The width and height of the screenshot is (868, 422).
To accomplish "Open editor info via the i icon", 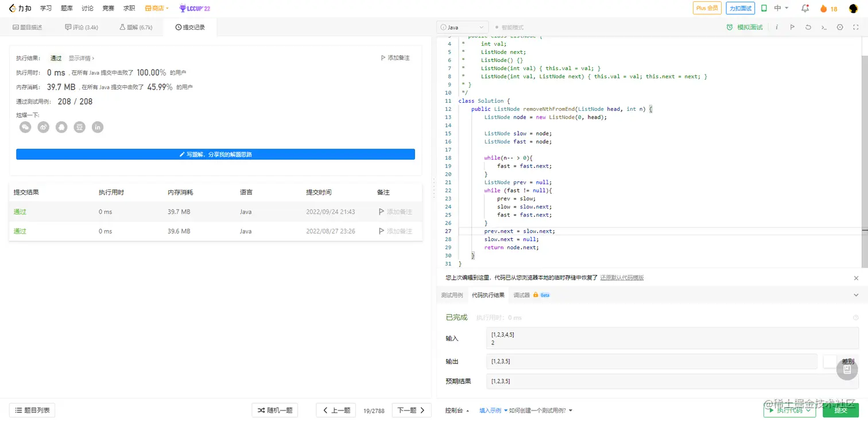I will click(777, 27).
